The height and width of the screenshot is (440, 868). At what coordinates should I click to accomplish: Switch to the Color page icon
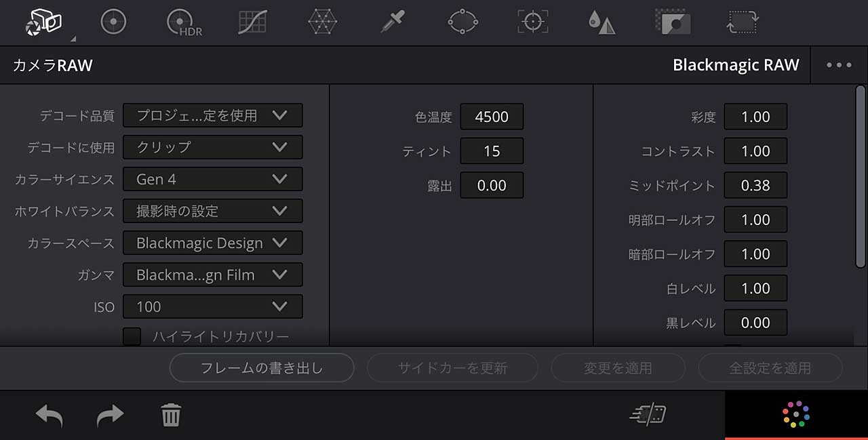796,414
